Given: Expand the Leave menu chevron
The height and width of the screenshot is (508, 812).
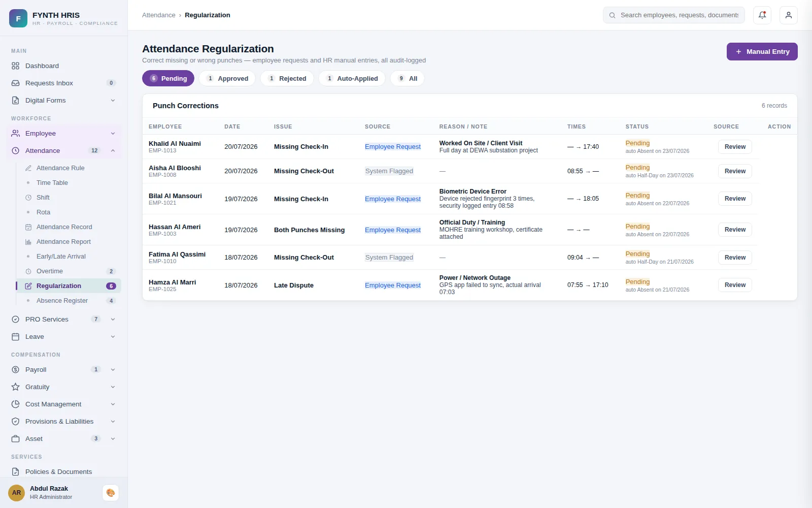Looking at the screenshot, I should 113,337.
